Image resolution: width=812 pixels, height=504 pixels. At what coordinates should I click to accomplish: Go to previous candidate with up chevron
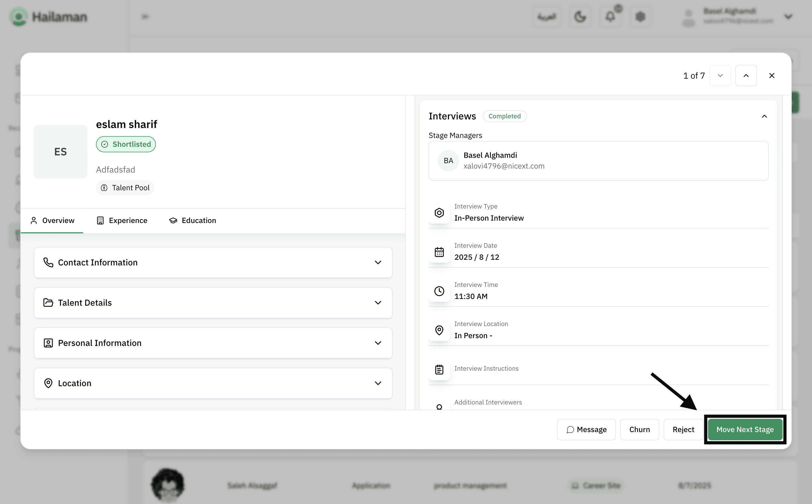(x=746, y=76)
